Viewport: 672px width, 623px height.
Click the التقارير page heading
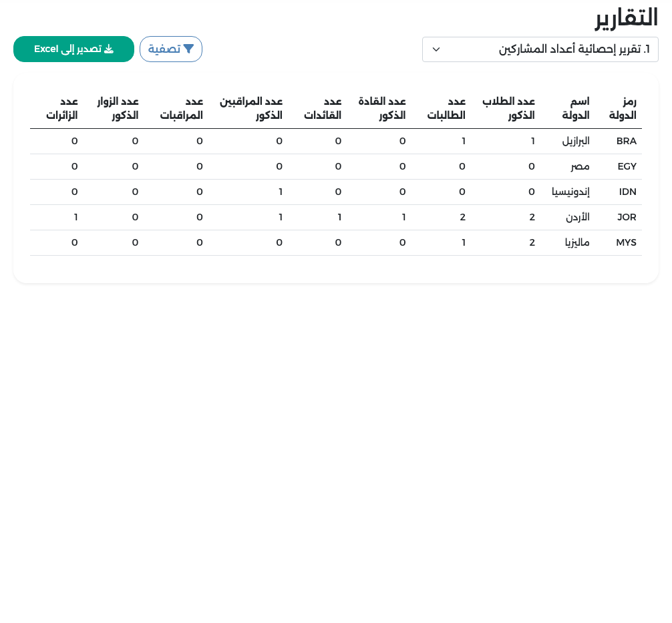click(x=626, y=18)
